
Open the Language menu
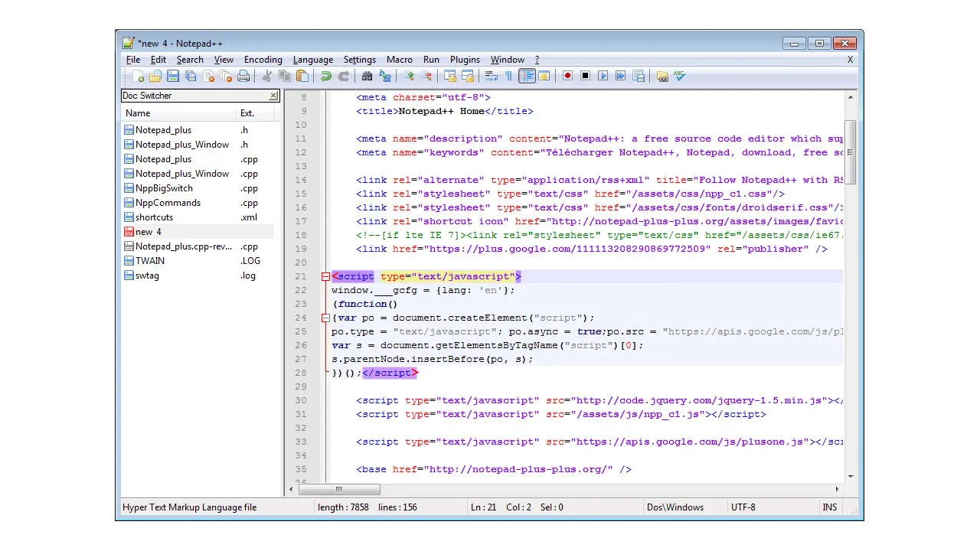(313, 60)
